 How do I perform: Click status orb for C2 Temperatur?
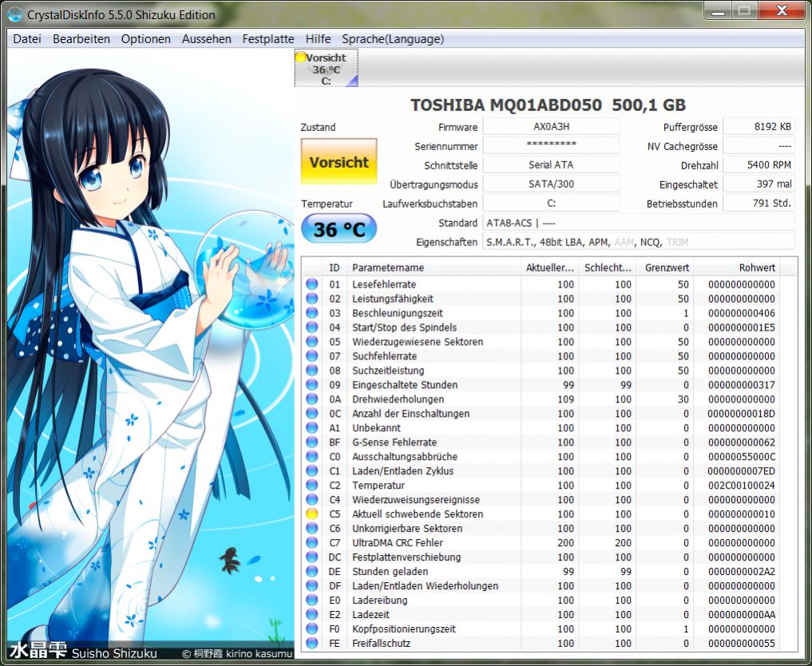311,486
